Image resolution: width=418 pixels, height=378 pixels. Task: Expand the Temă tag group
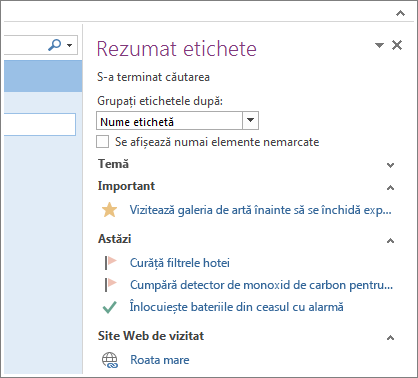pos(390,165)
